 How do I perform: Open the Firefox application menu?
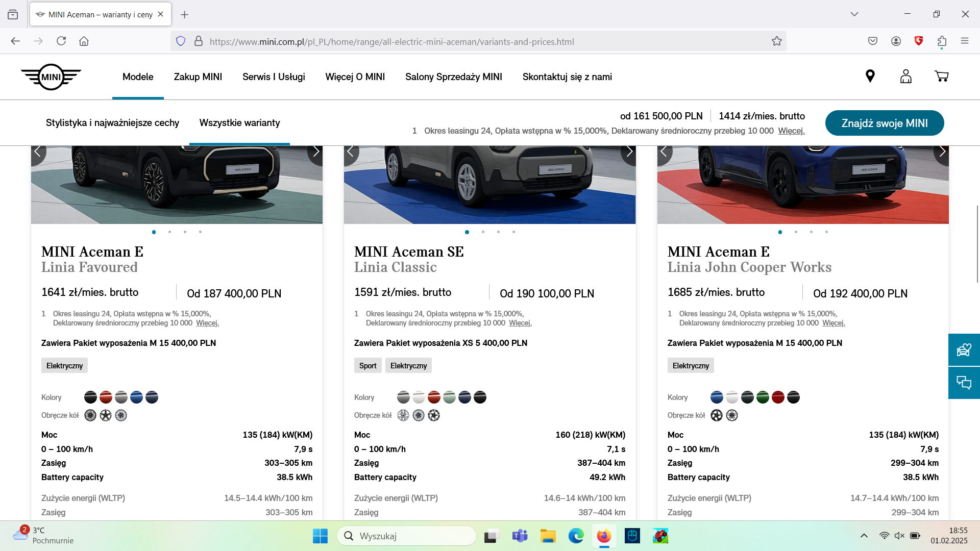point(965,41)
